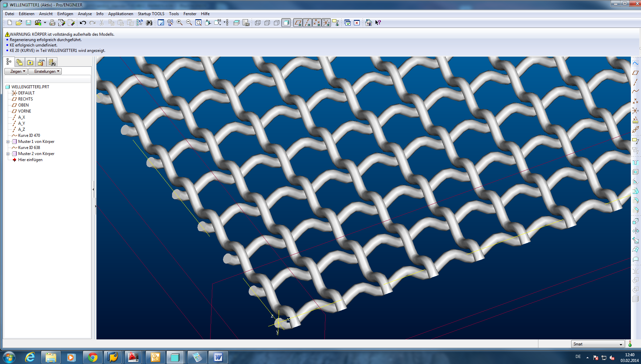Save the model using the diskette icon

click(28, 23)
